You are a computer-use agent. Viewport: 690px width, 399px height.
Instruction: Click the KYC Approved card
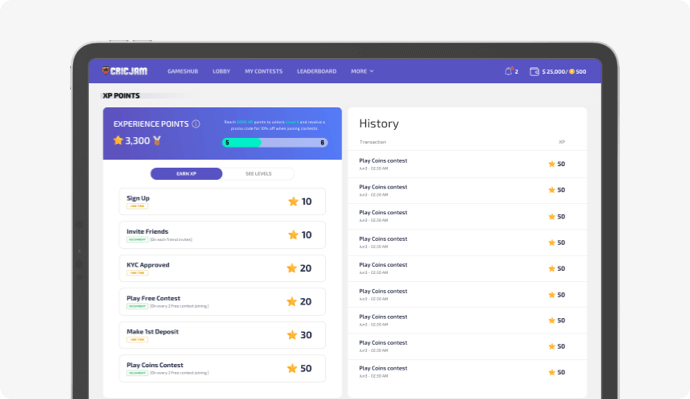coord(222,268)
